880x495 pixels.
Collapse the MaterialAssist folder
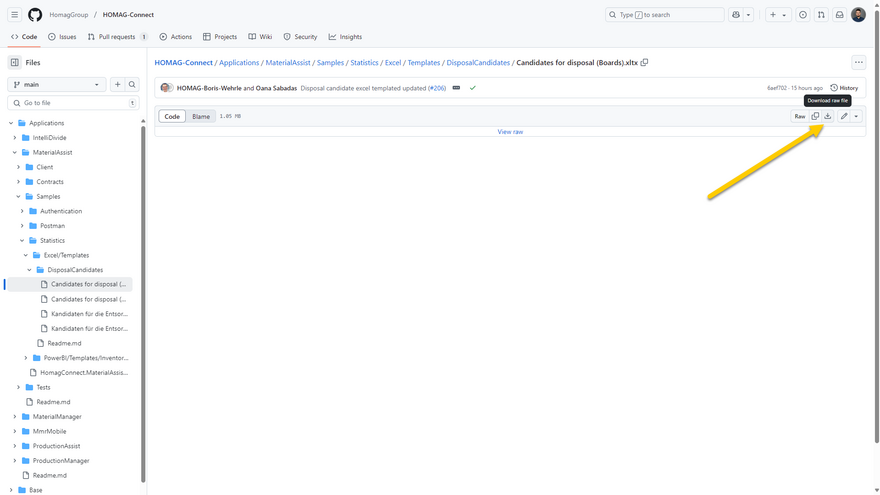(x=15, y=152)
